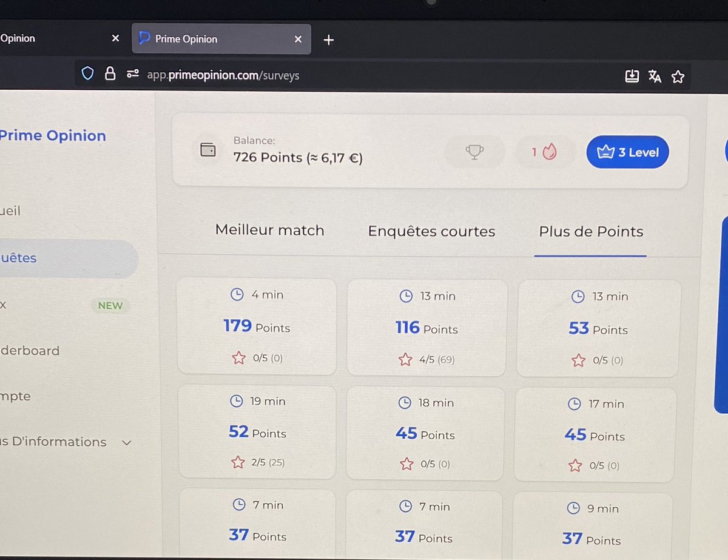Select the Plus de Points tab
Image resolution: width=728 pixels, height=560 pixels.
591,231
